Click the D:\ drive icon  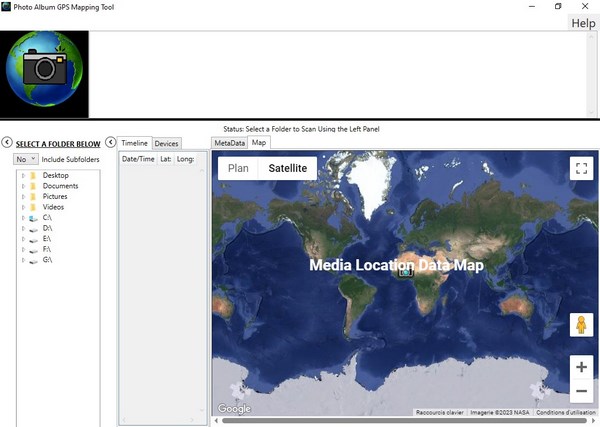pos(33,229)
